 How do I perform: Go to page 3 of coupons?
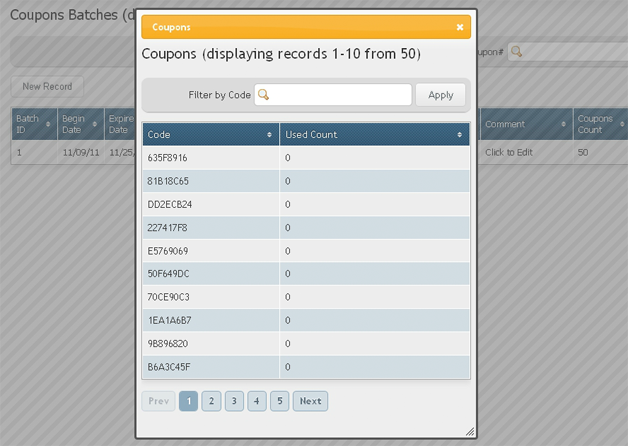[234, 401]
